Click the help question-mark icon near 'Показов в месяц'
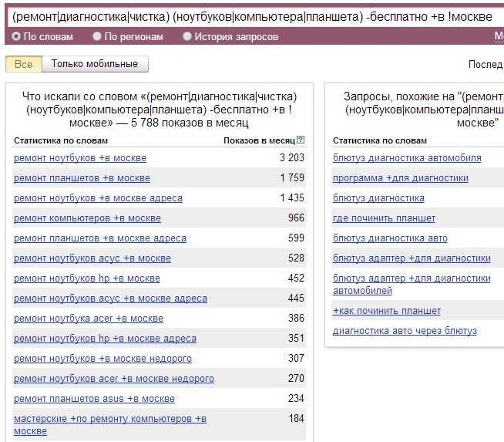 pyautogui.click(x=301, y=140)
